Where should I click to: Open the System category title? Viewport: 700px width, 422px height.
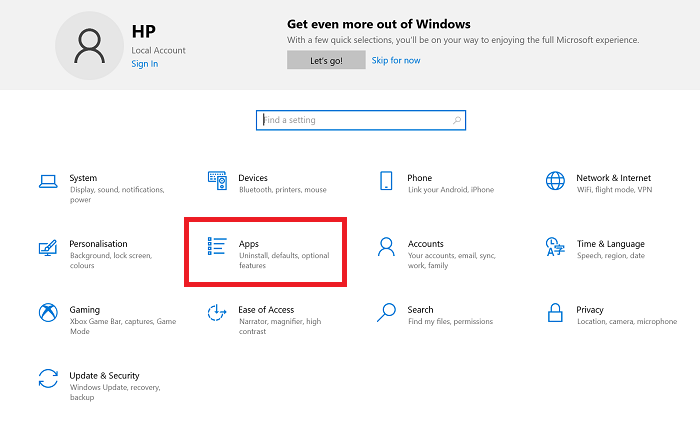[x=83, y=178]
